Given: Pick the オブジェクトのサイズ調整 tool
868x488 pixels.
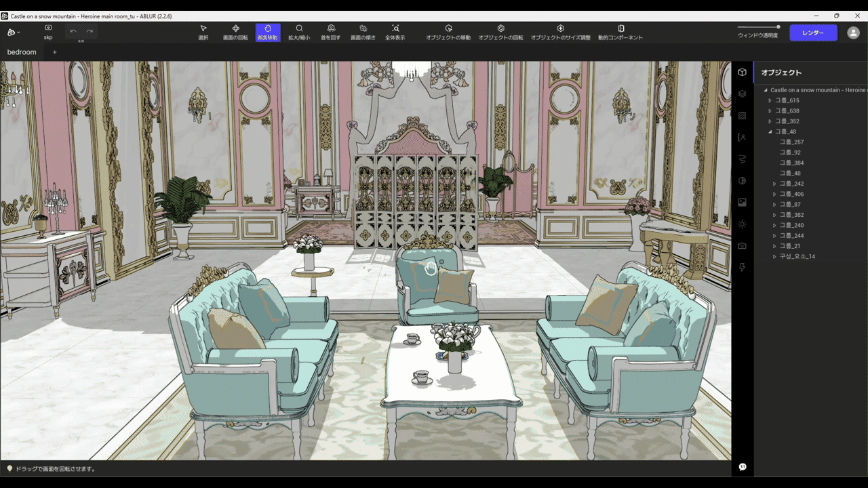Looking at the screenshot, I should [x=561, y=32].
